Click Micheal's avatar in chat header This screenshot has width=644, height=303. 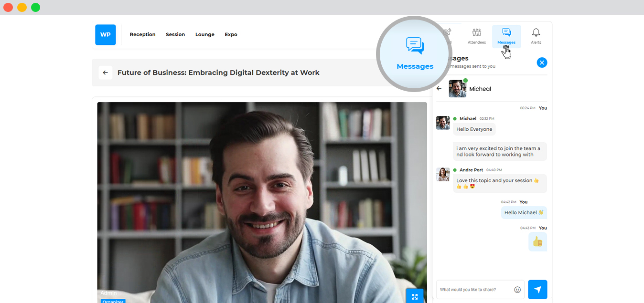457,89
